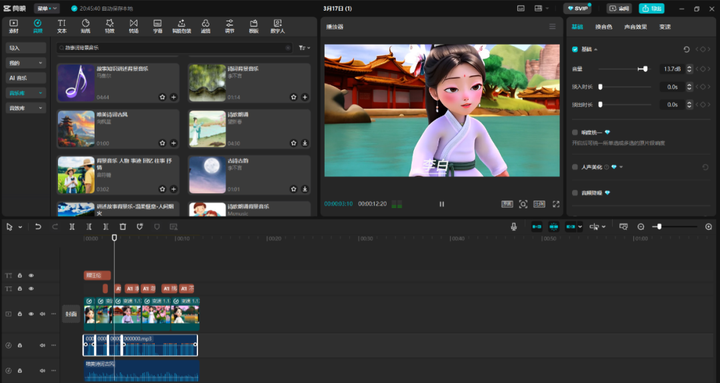720x383 pixels.
Task: Click the moon thumbnail music card
Action: click(249, 175)
